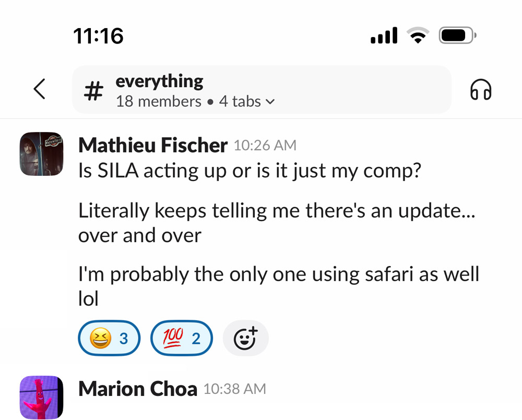Tap the Mathieu Fischer sender name
This screenshot has width=522, height=420.
pyautogui.click(x=152, y=146)
